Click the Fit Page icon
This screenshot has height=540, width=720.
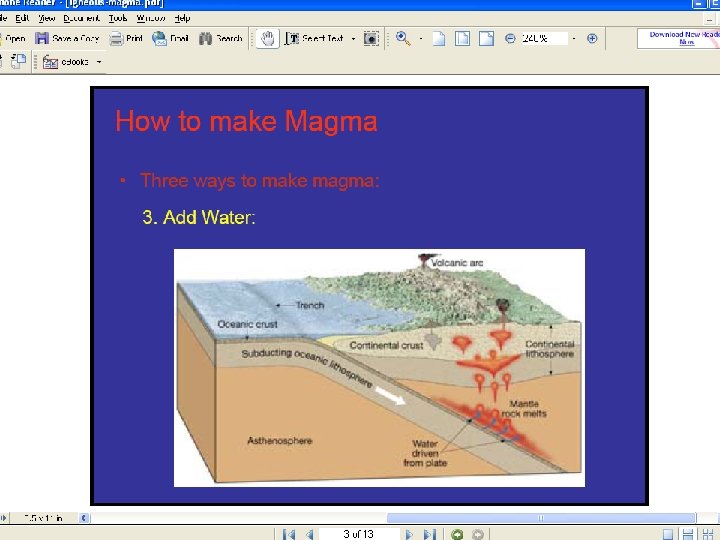[x=462, y=39]
